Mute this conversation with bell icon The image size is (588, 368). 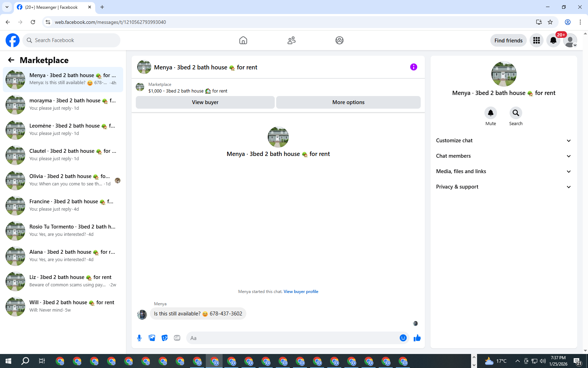[x=491, y=113]
